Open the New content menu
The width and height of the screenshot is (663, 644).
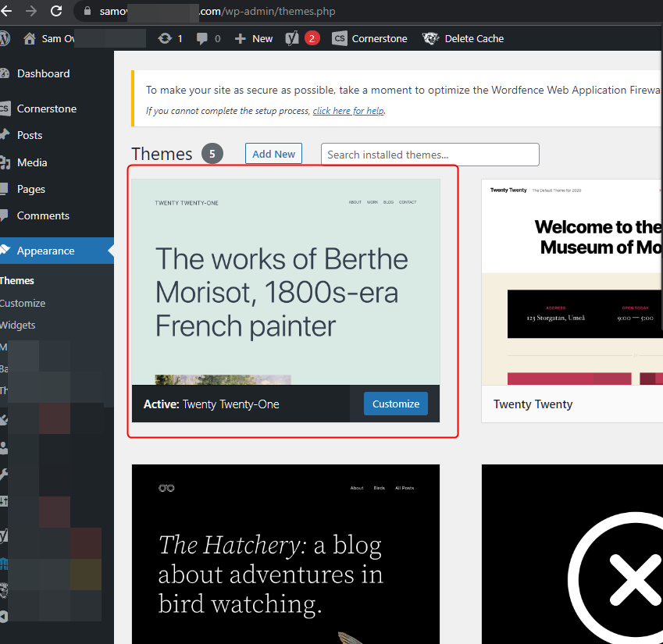pyautogui.click(x=254, y=38)
